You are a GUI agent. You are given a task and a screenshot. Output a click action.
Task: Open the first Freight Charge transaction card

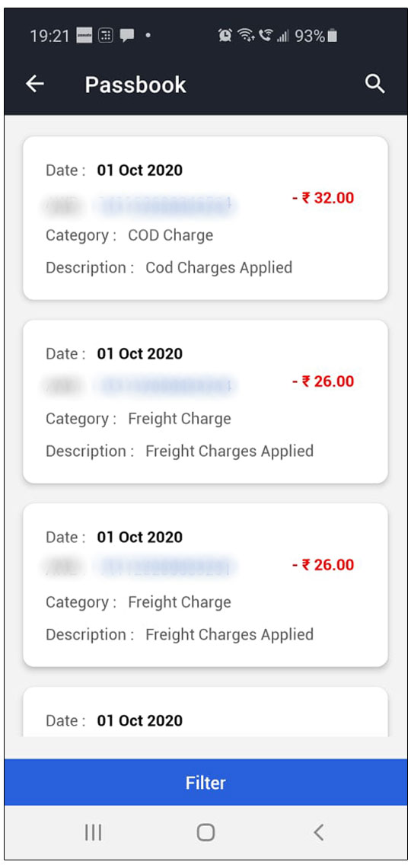(205, 401)
